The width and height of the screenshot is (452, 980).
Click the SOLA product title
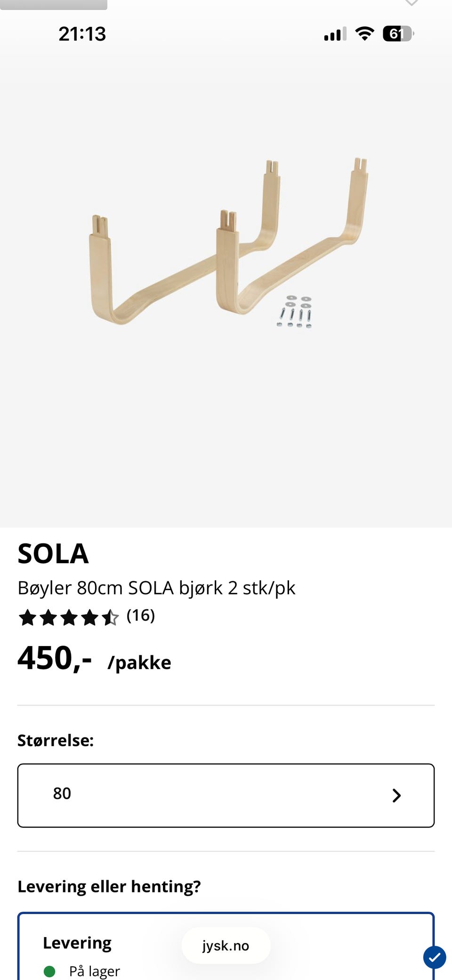coord(53,553)
